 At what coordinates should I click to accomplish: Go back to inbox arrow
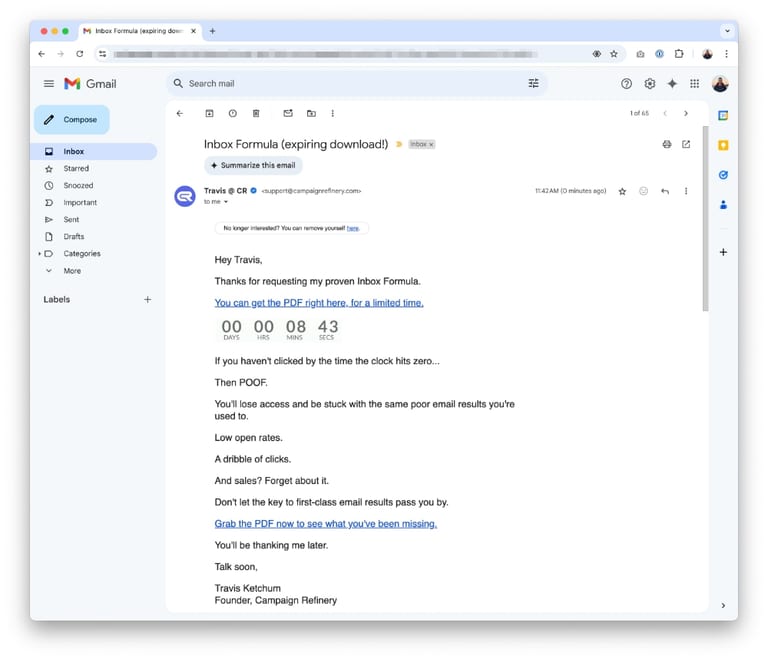point(180,114)
